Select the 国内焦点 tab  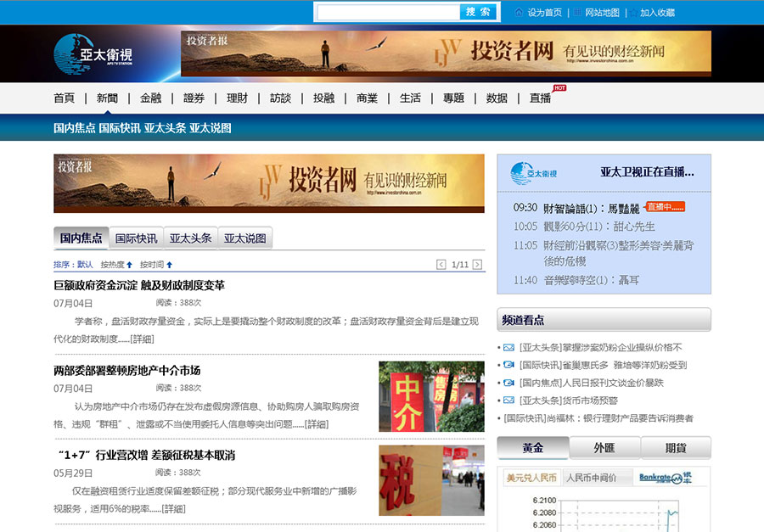pos(81,238)
